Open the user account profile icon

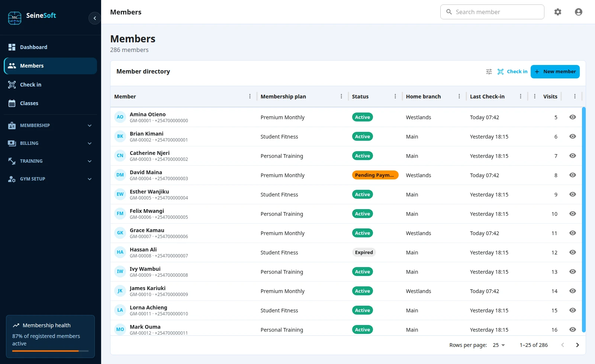pos(579,12)
